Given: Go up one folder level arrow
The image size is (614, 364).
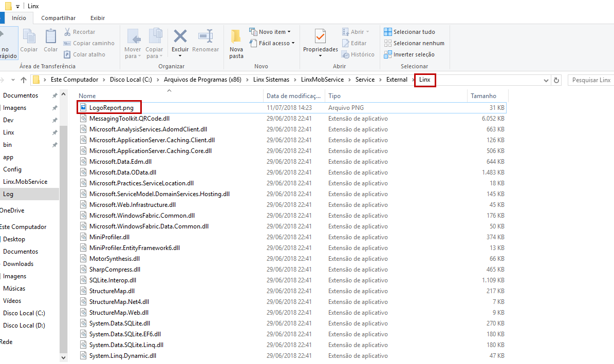Looking at the screenshot, I should click(24, 80).
